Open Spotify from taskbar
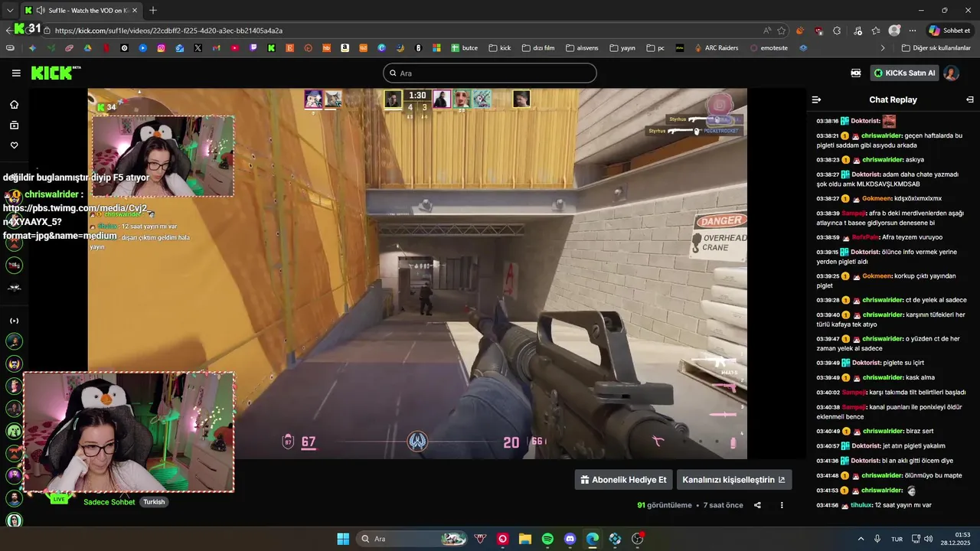 [547, 539]
